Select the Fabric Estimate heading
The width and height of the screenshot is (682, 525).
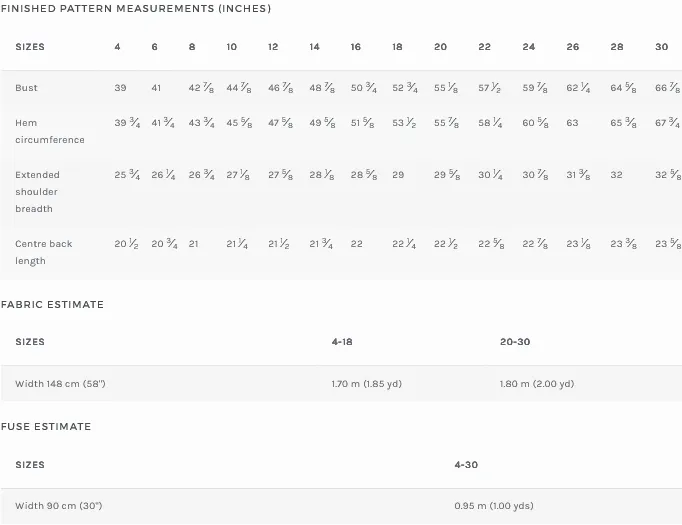pos(52,304)
